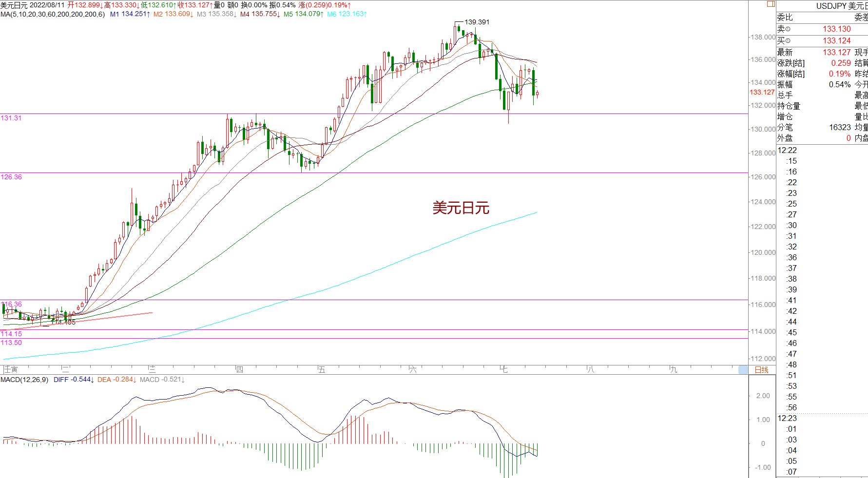Select the 131.31 horizontal level label

pyautogui.click(x=11, y=118)
